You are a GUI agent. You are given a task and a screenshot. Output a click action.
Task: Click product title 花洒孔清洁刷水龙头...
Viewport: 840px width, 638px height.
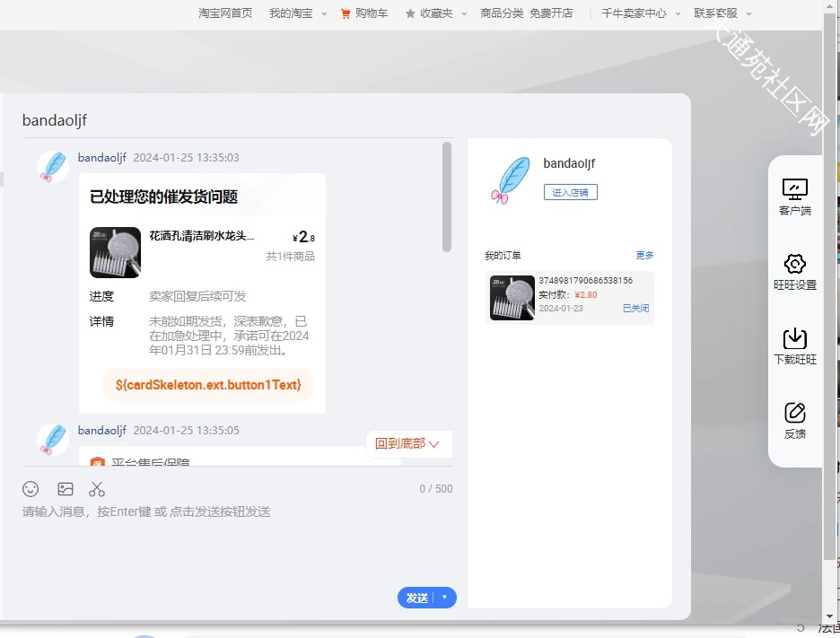point(201,236)
